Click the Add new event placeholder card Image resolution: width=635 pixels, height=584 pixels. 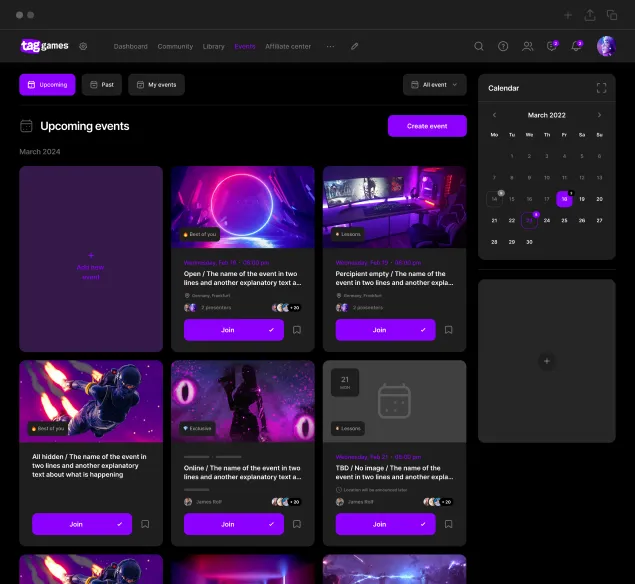coord(91,259)
